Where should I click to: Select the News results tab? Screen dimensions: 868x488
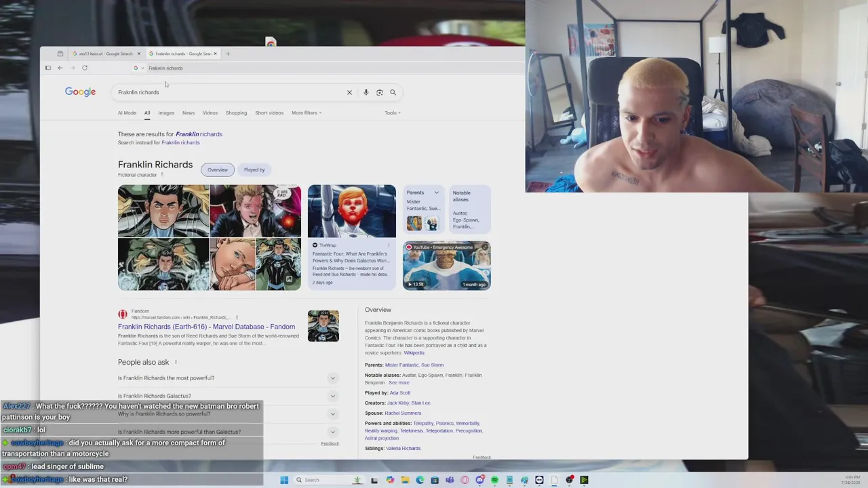point(189,113)
